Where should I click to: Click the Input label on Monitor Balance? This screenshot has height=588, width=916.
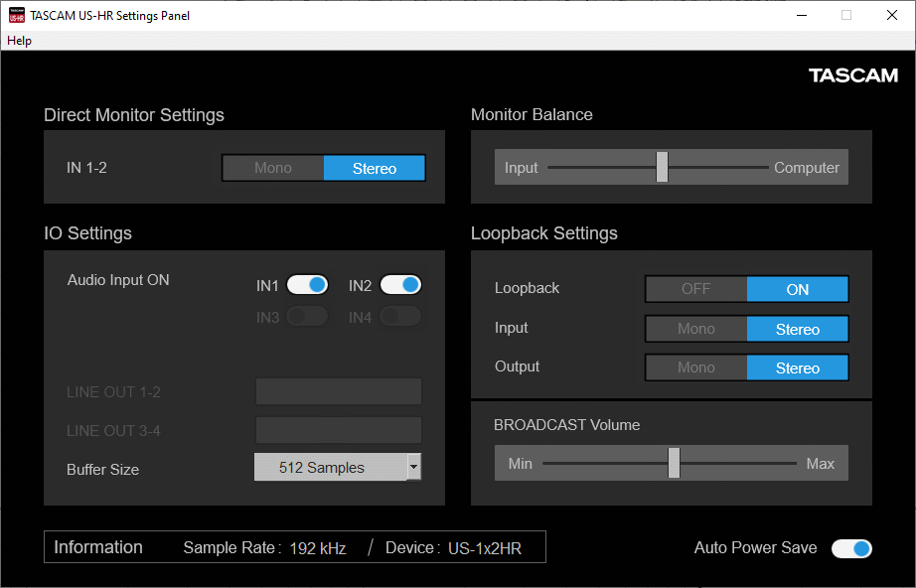click(x=522, y=168)
